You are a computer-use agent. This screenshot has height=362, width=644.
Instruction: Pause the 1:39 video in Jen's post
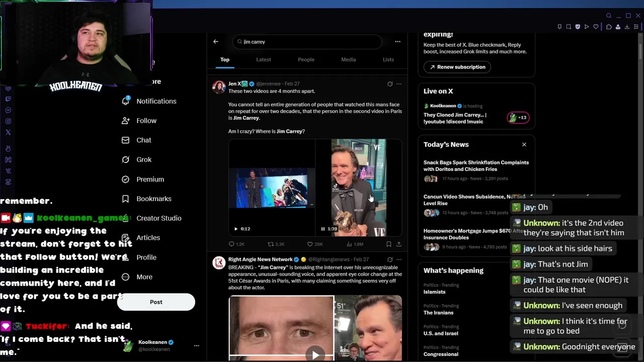tap(323, 229)
